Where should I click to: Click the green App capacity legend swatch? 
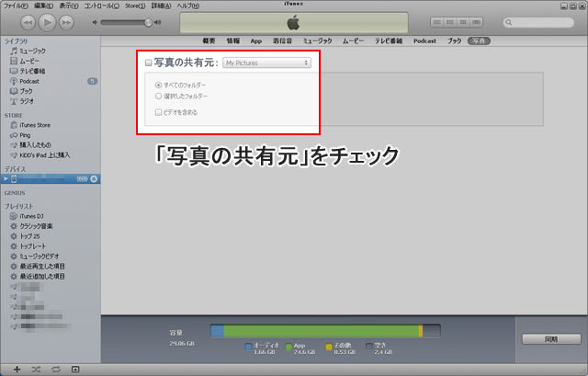(x=288, y=347)
